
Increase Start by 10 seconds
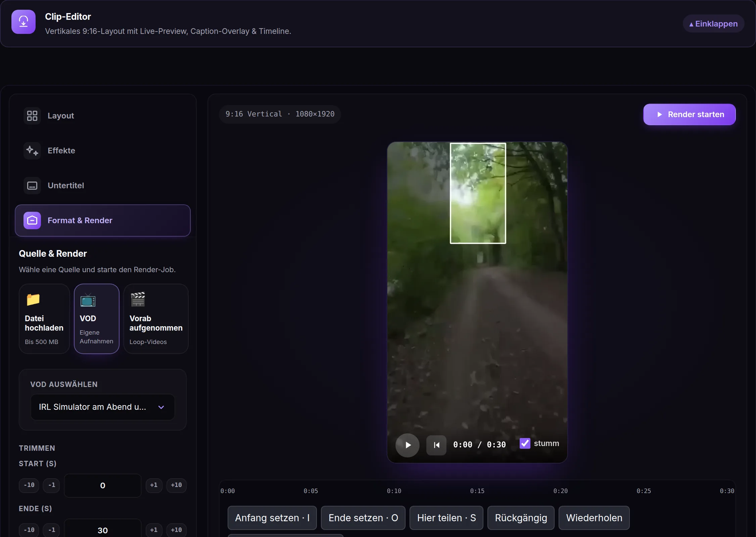[176, 485]
